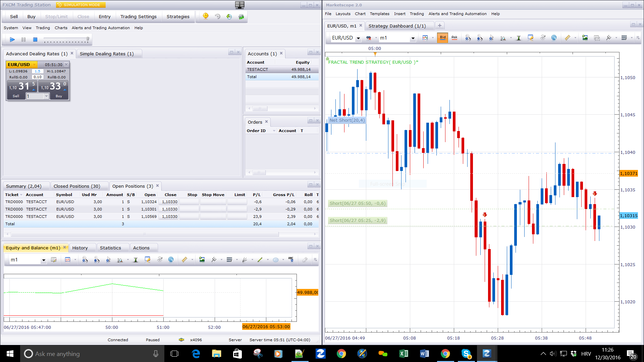Click the yellow clock alert icon in Trading Station
Image resolution: width=644 pixels, height=362 pixels.
(206, 16)
